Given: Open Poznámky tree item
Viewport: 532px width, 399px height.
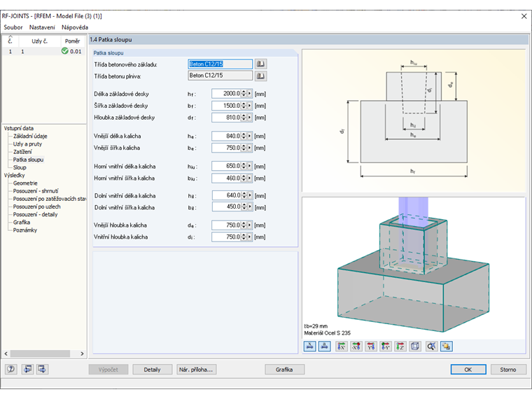Looking at the screenshot, I should tap(24, 230).
